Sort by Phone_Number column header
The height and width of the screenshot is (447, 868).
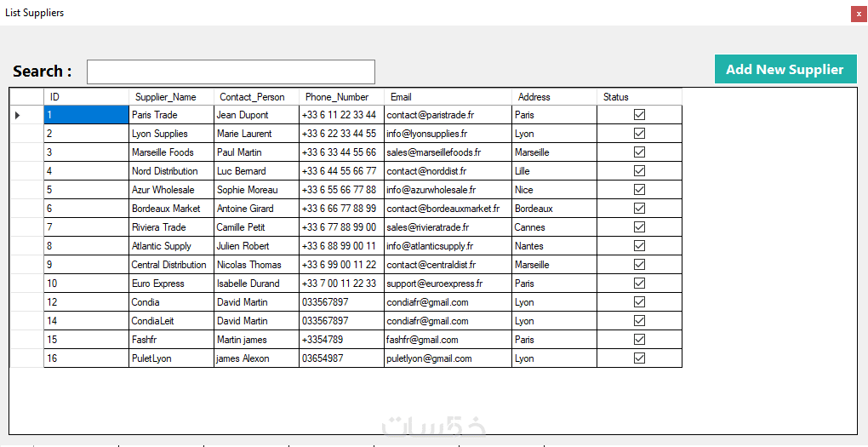pos(341,97)
